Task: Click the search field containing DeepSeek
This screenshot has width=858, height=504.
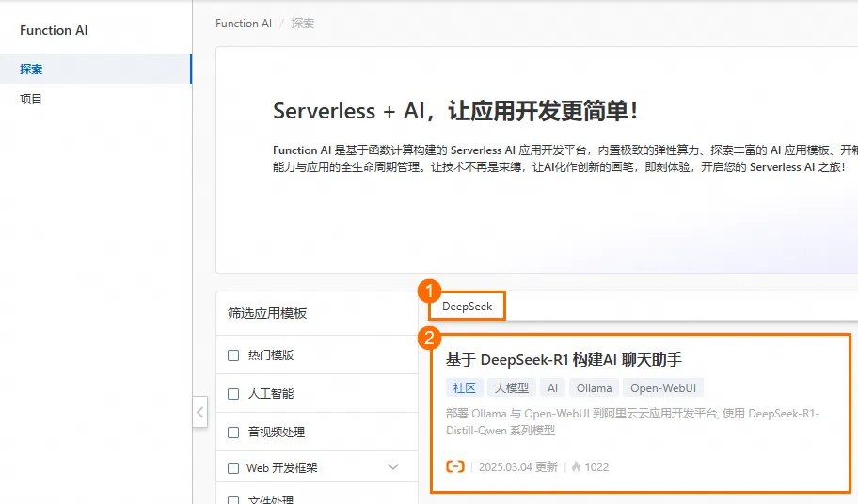Action: point(643,307)
